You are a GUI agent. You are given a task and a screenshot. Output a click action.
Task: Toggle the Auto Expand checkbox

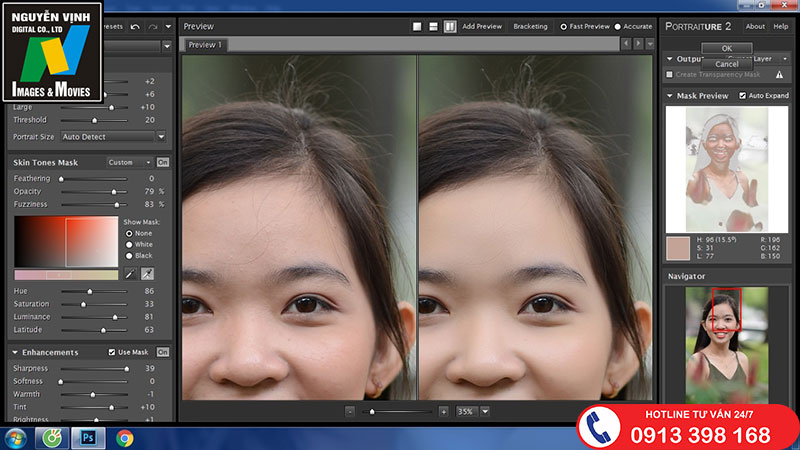click(742, 96)
